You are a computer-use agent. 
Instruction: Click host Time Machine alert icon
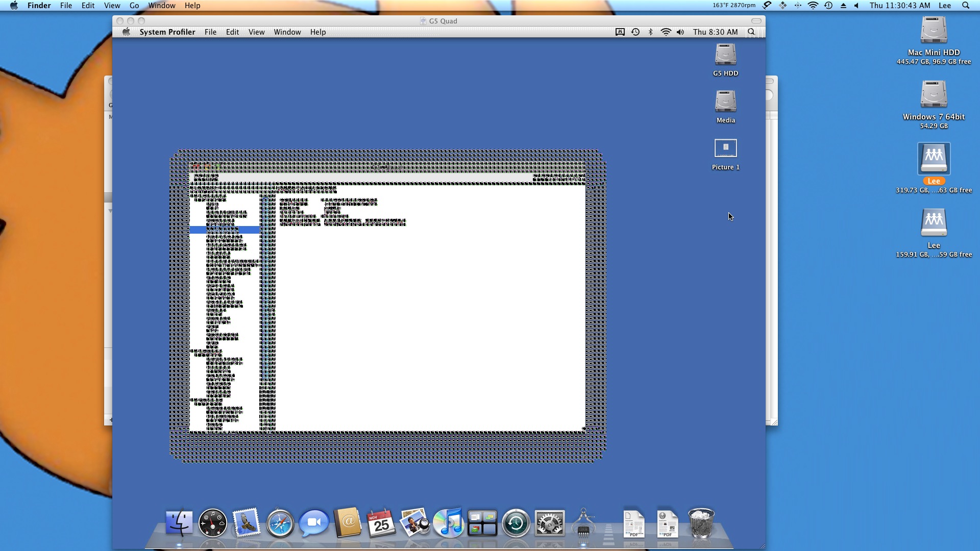click(x=828, y=5)
